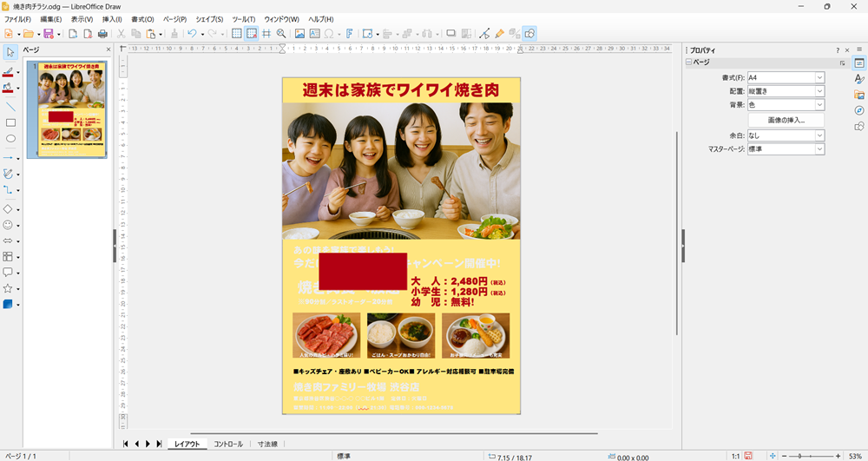Open the 編集(E) menu
Screen dimensions: 868x461
[51, 19]
